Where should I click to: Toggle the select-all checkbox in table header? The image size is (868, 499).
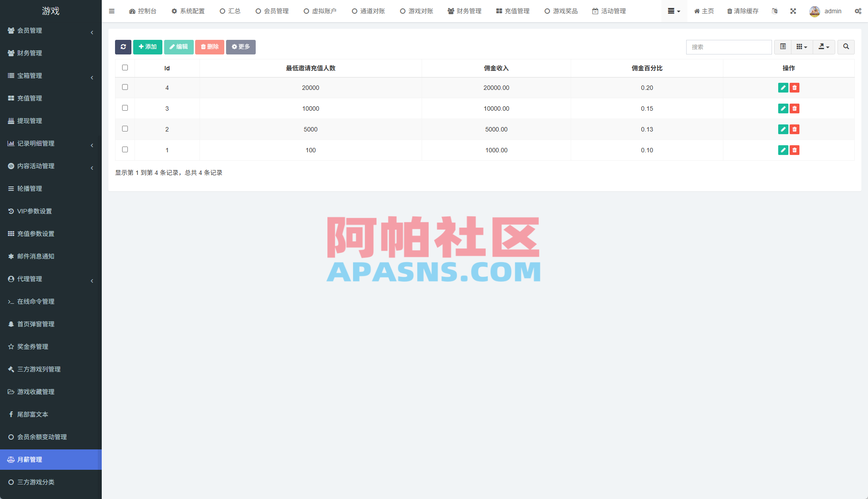click(125, 68)
